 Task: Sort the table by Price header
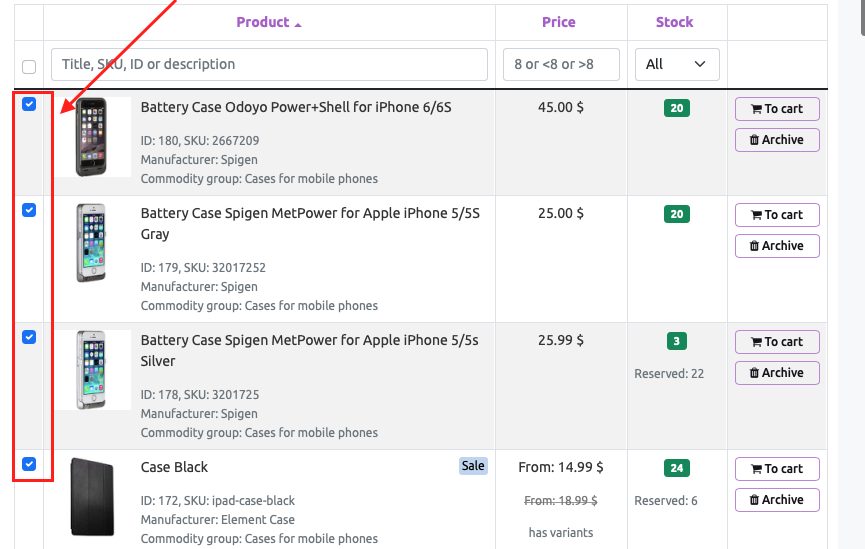click(558, 22)
